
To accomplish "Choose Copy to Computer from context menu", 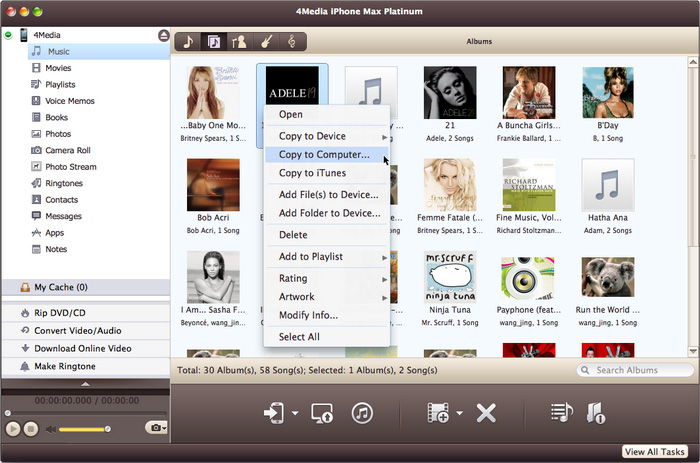I will click(x=323, y=154).
